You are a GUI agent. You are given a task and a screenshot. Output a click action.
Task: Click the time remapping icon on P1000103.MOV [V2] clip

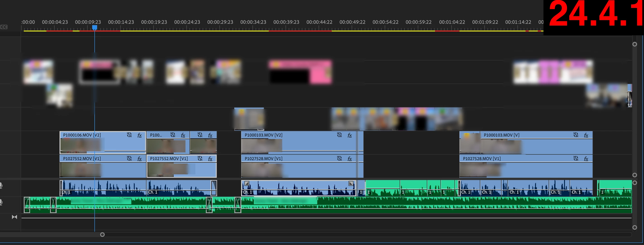click(339, 135)
